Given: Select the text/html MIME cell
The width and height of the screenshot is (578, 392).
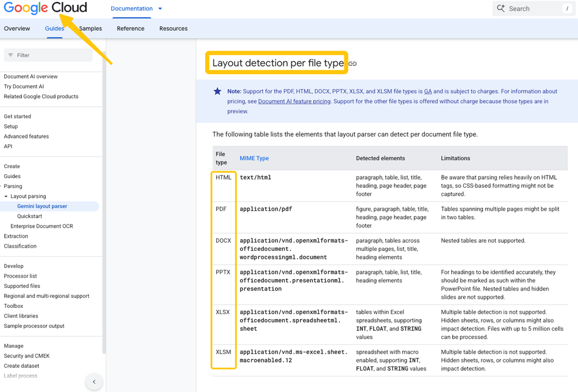Looking at the screenshot, I should coord(255,177).
